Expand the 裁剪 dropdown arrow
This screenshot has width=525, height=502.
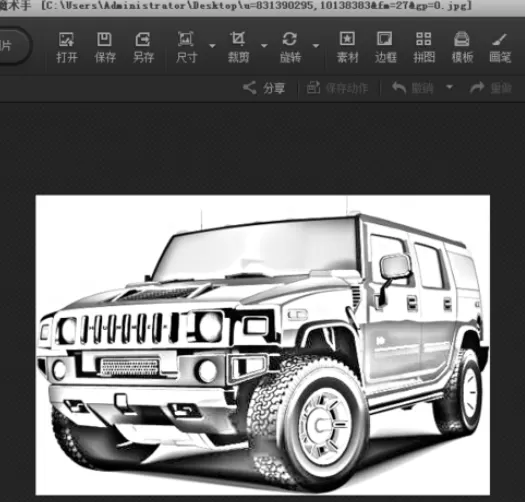point(264,46)
